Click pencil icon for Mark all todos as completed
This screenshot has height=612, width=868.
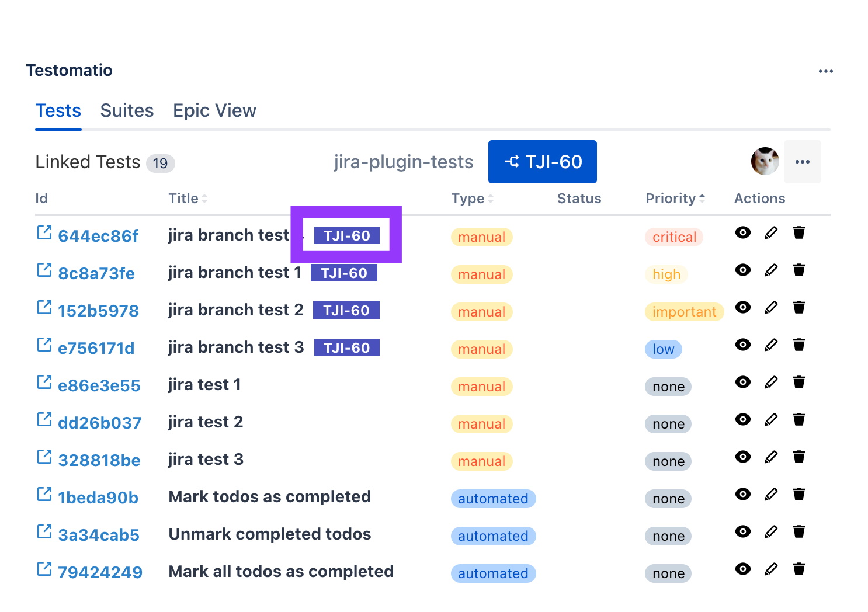(x=771, y=569)
